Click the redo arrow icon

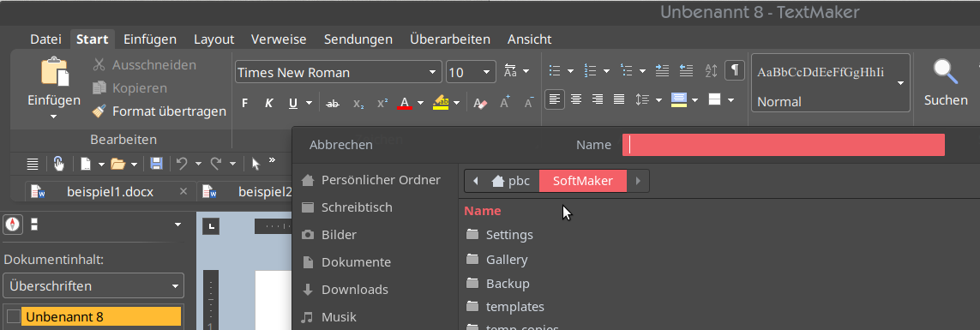click(215, 164)
